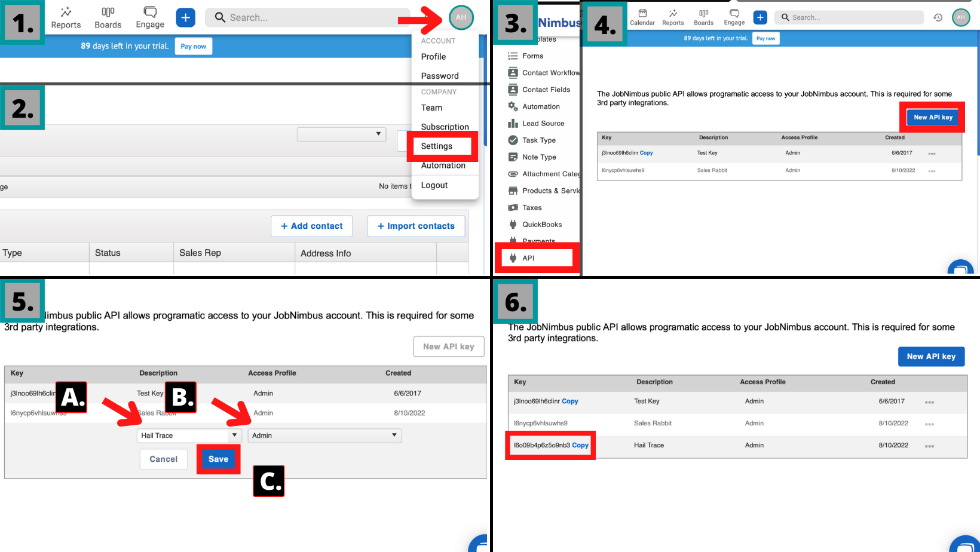Open Calendar in the step 4 toolbar
Screen dimensions: 980x552
(642, 17)
